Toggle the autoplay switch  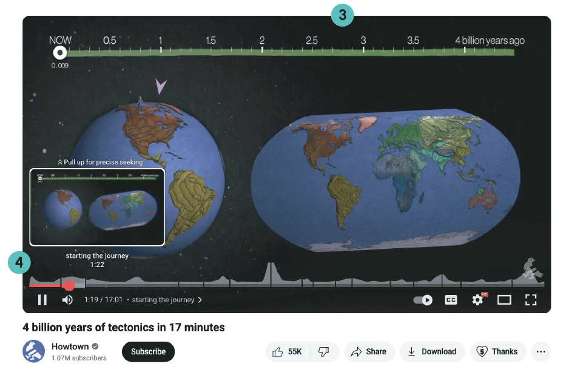(x=423, y=300)
